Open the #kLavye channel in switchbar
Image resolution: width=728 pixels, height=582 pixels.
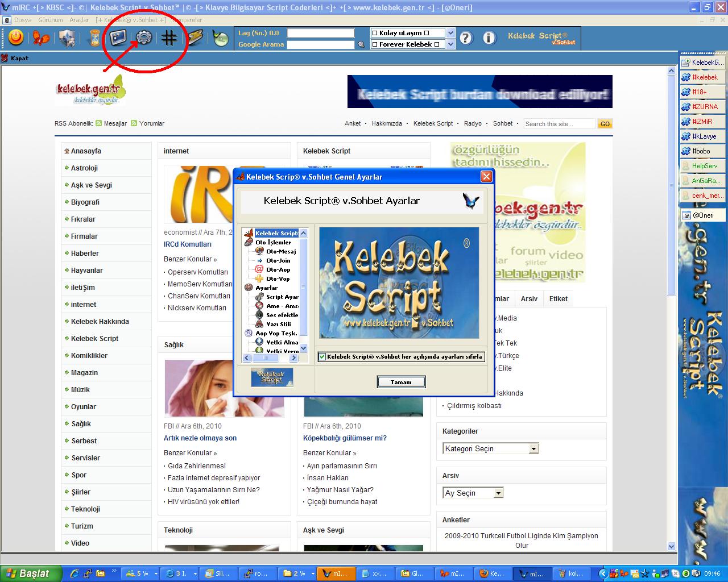(703, 136)
